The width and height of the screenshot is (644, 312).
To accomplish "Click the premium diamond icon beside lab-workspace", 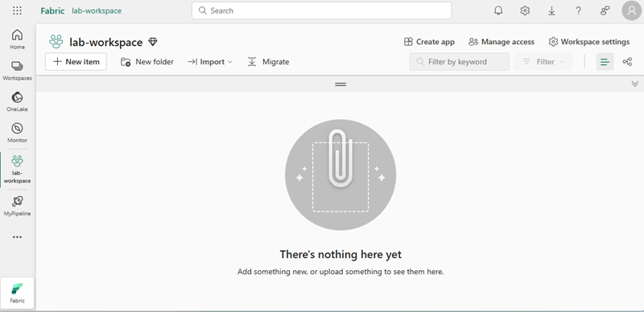I will click(x=153, y=42).
